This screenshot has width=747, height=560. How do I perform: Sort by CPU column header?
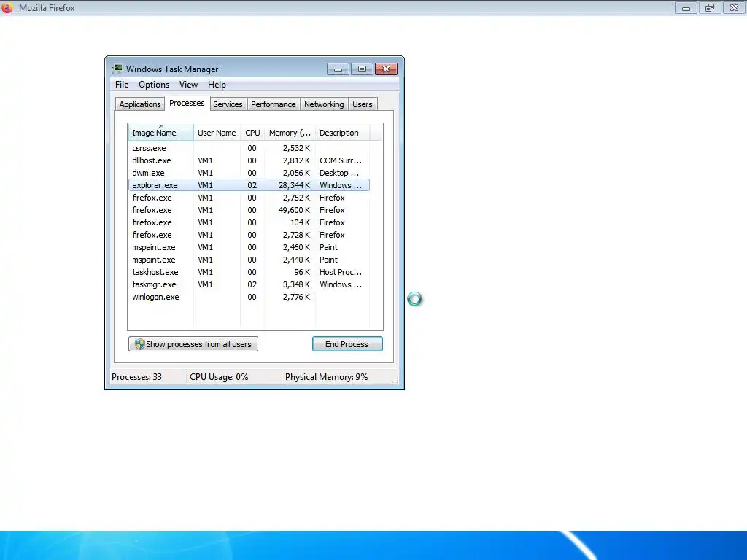[252, 133]
